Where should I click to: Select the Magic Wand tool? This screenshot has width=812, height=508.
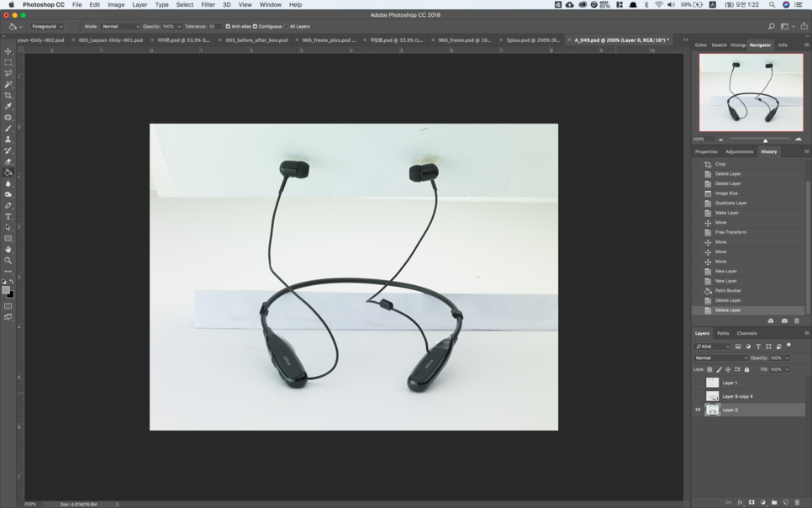point(8,84)
